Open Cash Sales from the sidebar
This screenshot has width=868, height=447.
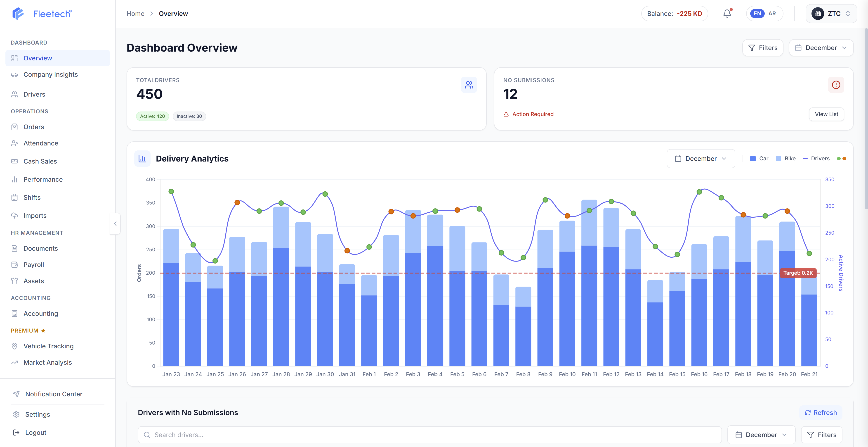coord(40,161)
